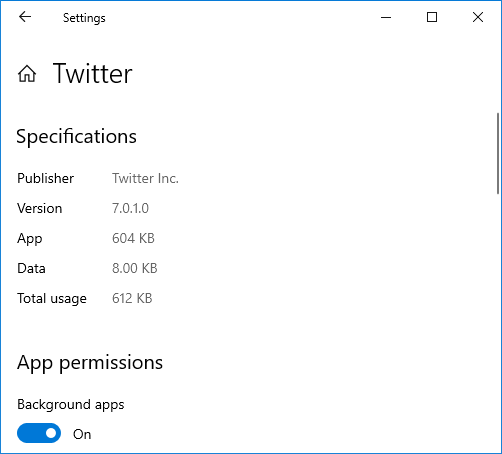Click the App permissions heading

(x=90, y=363)
